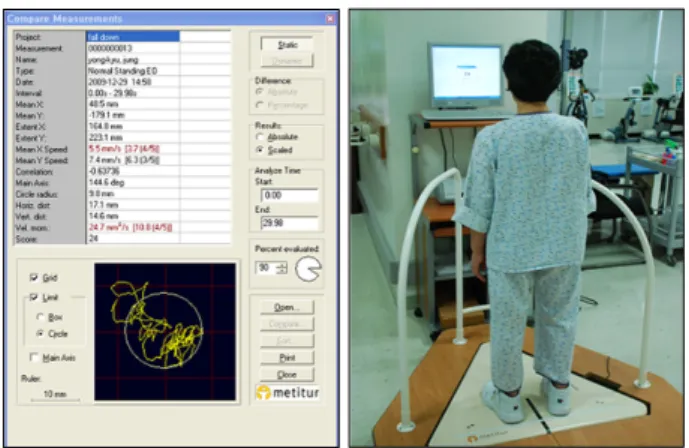The height and width of the screenshot is (448, 689).
Task: Close the Compare Measurements window
Action: [x=330, y=19]
